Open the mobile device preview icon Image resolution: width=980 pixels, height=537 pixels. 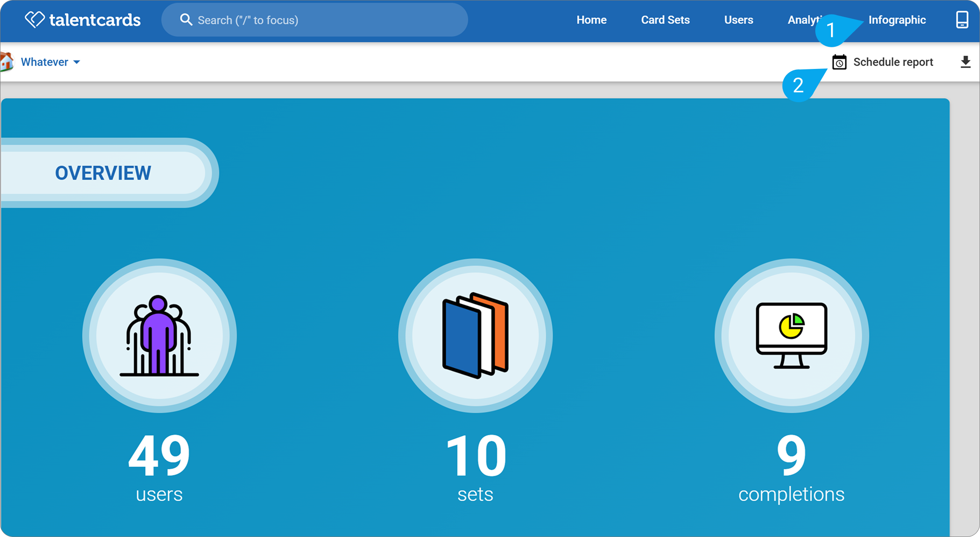(x=962, y=20)
